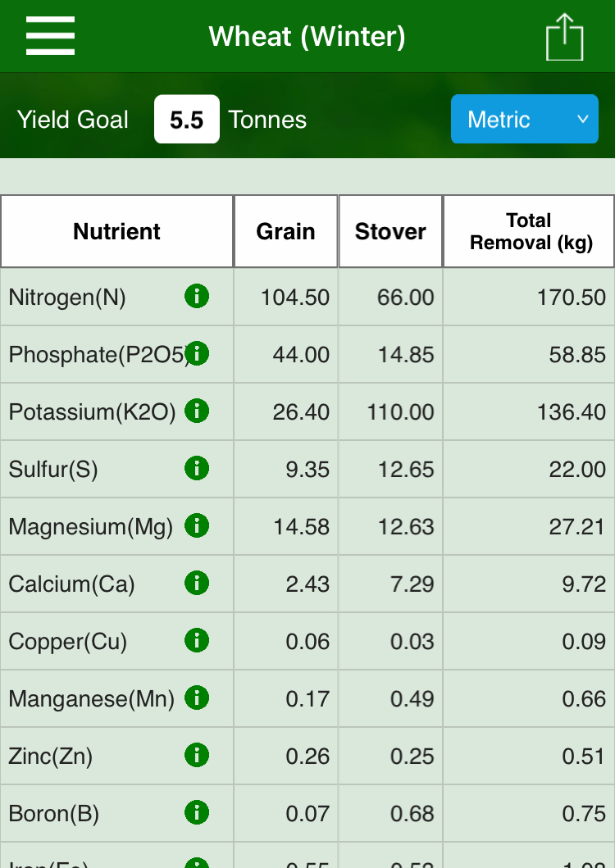Show info for Zinc(Zn)
The height and width of the screenshot is (868, 615).
coord(197,756)
